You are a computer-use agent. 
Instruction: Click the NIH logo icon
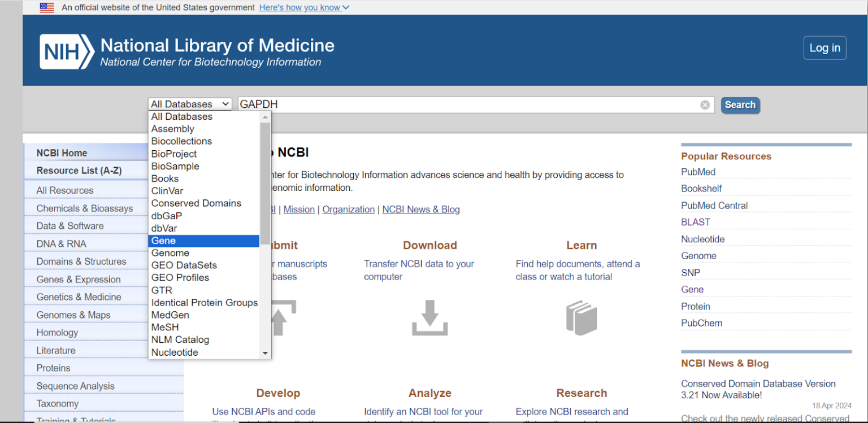(67, 51)
